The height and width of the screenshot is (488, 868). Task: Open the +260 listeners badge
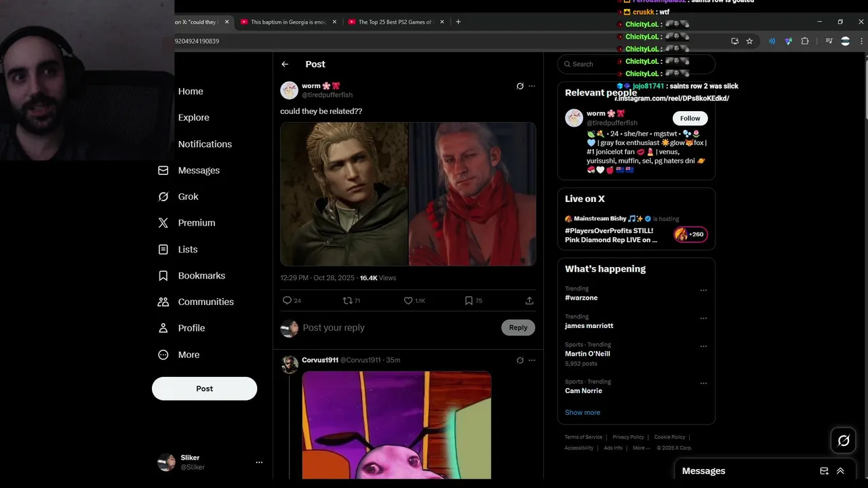(690, 235)
